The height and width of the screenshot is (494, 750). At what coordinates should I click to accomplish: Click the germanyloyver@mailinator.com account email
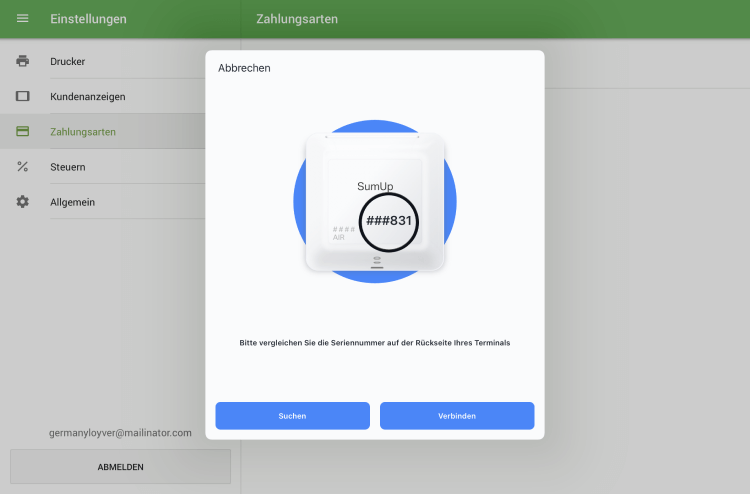[120, 433]
